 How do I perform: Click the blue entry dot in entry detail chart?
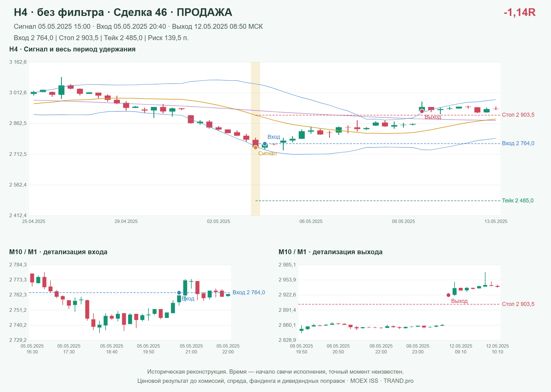pos(179,293)
